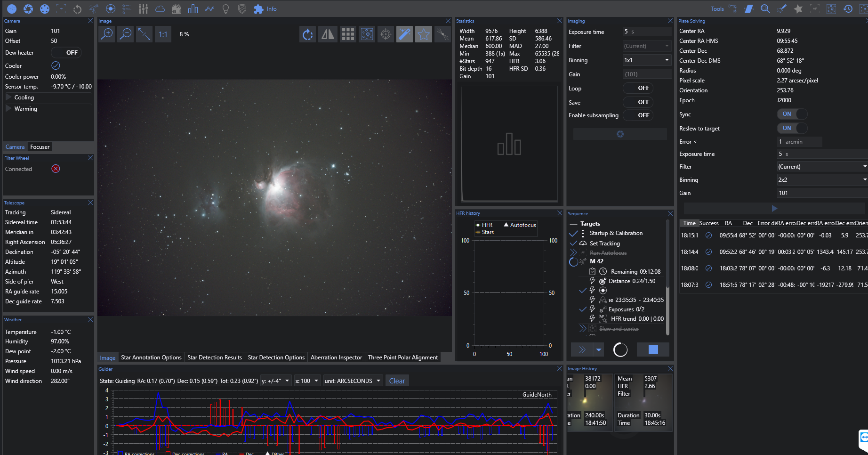This screenshot has width=868, height=455.
Task: Turn on the Loop switch in Imaging
Action: click(x=638, y=88)
